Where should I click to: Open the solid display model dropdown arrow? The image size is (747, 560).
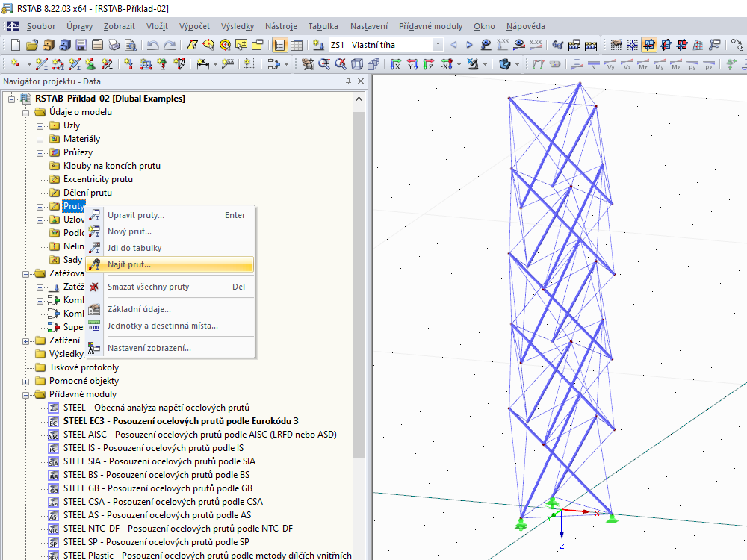[518, 63]
